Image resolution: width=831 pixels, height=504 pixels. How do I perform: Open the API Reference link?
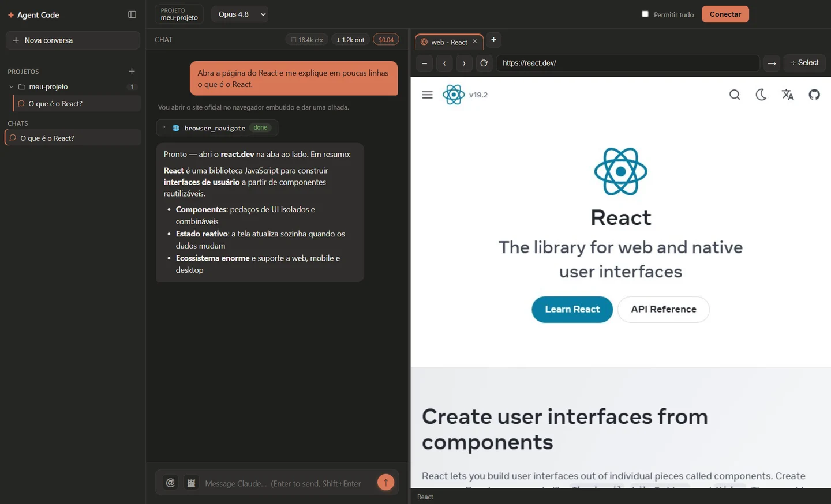tap(664, 310)
